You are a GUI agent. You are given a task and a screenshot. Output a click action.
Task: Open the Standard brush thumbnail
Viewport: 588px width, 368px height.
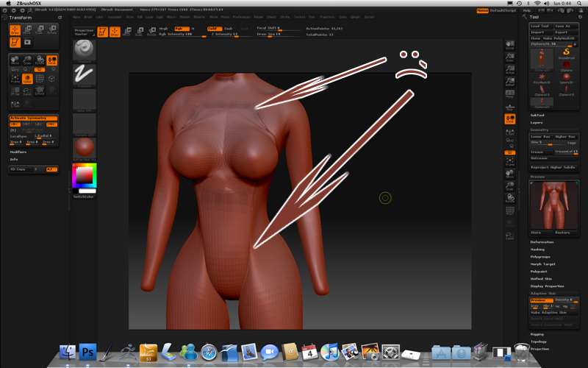pyautogui.click(x=84, y=50)
